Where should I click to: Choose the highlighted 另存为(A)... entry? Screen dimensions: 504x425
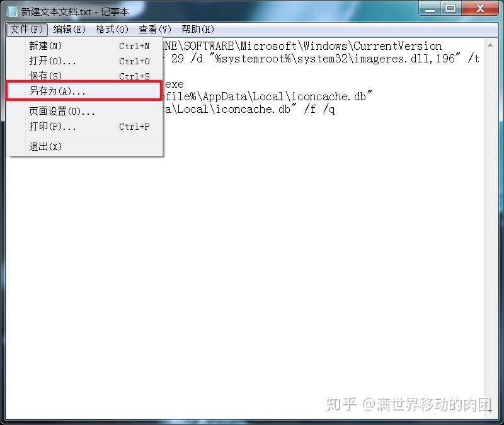(x=84, y=91)
